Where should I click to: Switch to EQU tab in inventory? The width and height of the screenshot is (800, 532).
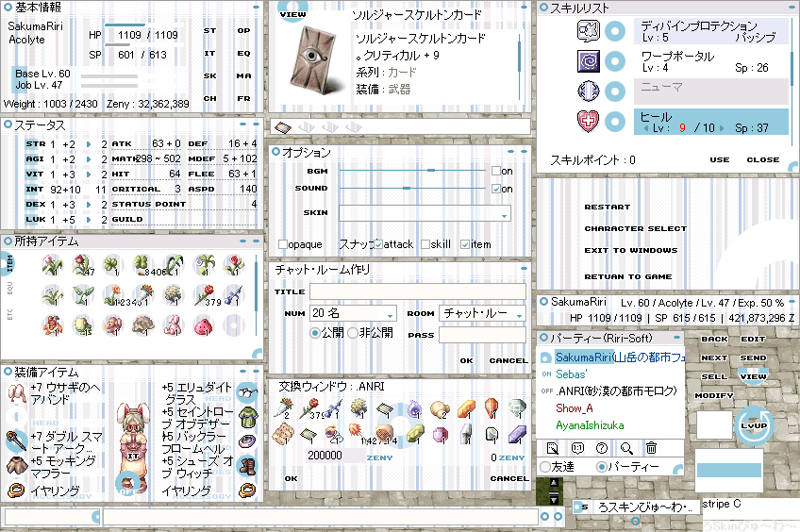[x=9, y=289]
